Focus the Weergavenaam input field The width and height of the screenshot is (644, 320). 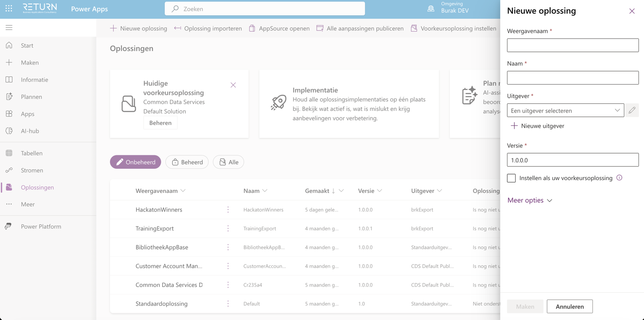pyautogui.click(x=573, y=45)
